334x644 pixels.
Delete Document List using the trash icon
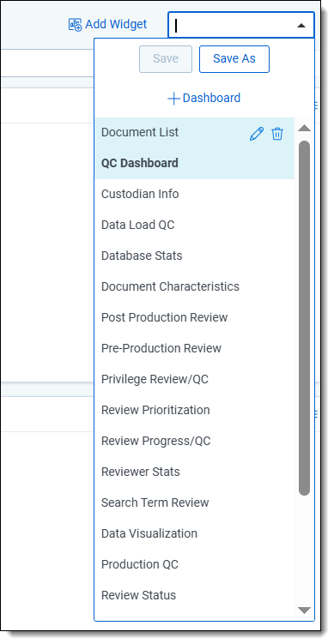point(277,134)
